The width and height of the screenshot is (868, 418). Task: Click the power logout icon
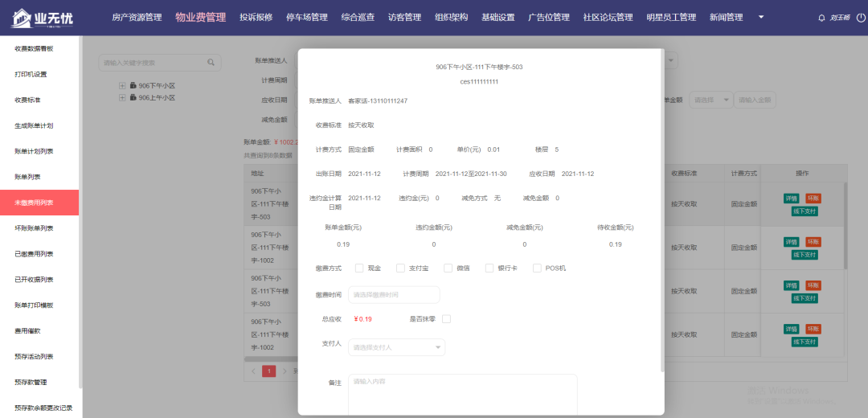point(861,18)
